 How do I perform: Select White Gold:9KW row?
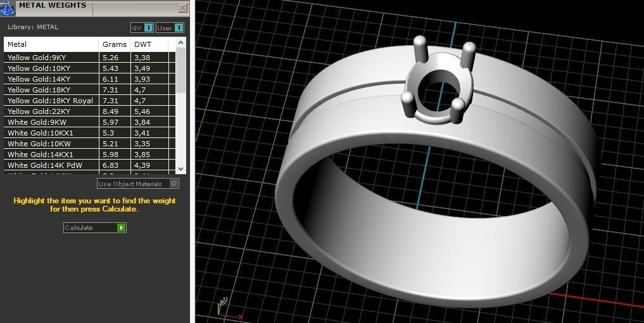[x=89, y=122]
